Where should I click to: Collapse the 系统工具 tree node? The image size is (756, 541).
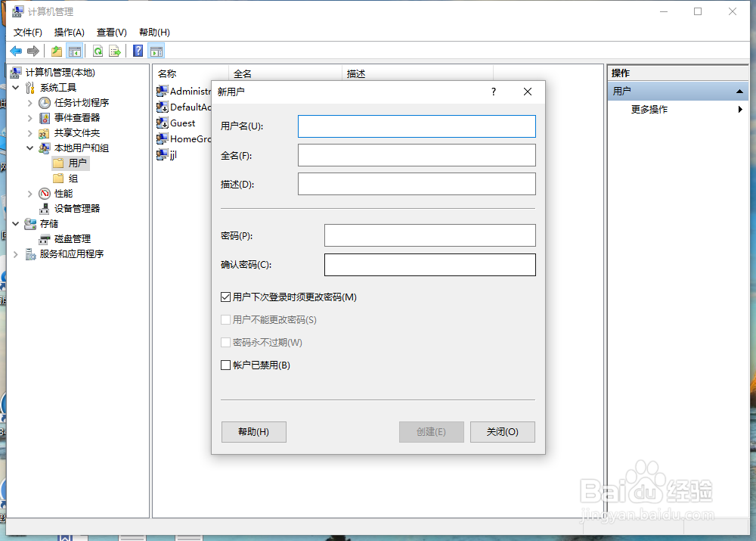(17, 87)
